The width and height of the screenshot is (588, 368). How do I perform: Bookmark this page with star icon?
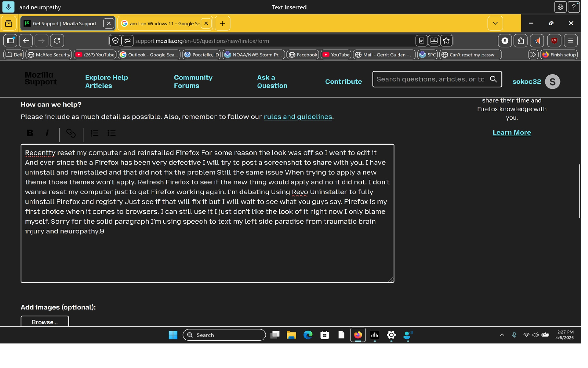click(x=446, y=41)
